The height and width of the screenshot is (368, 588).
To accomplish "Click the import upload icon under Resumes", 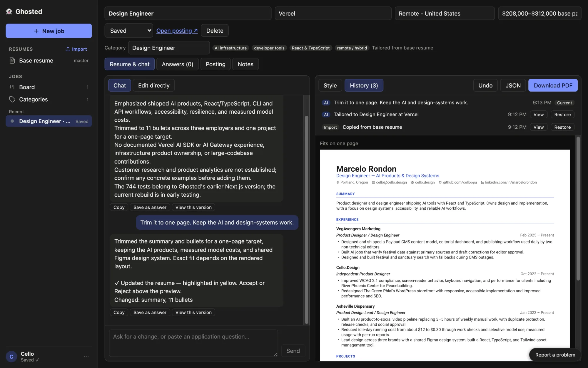I will pyautogui.click(x=68, y=49).
